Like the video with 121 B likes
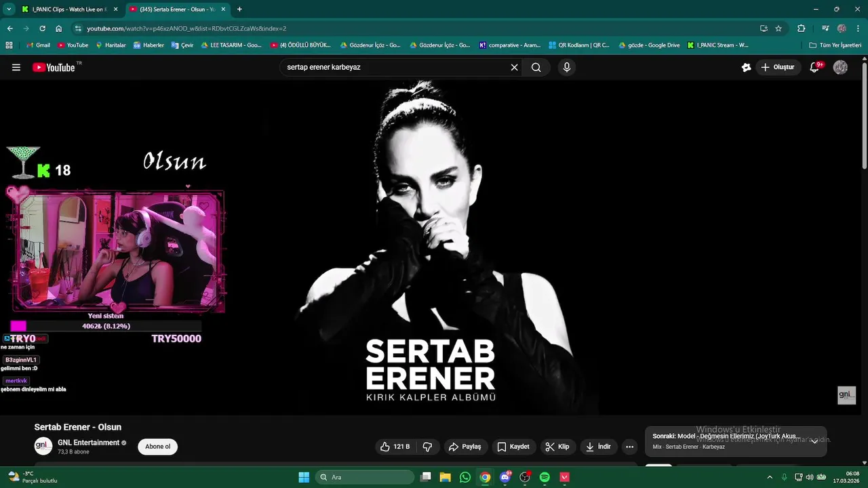Viewport: 868px width, 488px height. click(x=395, y=447)
